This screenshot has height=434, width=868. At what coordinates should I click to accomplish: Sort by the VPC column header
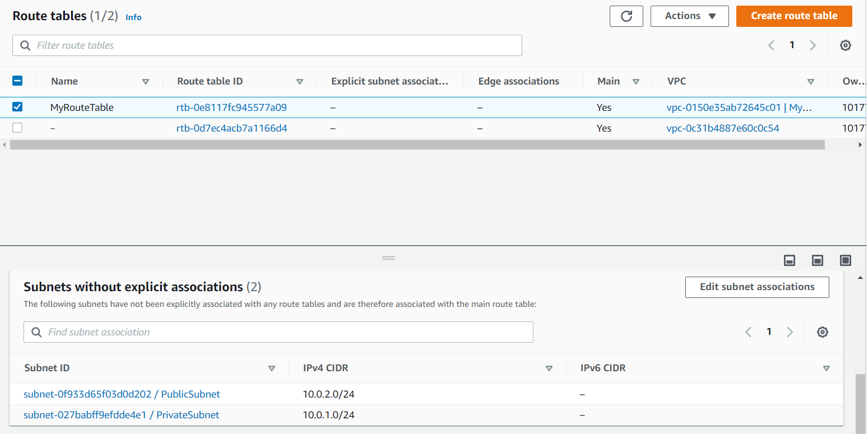tap(810, 82)
